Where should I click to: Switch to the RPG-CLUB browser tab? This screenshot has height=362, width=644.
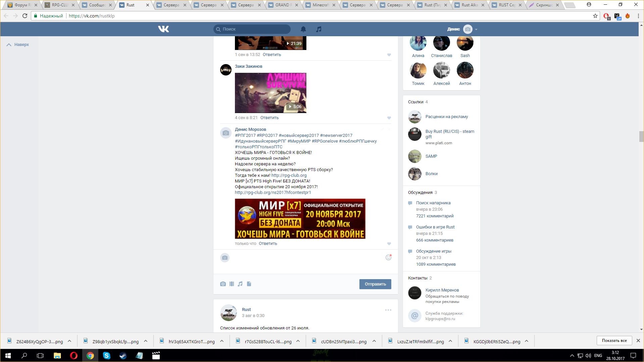click(x=60, y=5)
